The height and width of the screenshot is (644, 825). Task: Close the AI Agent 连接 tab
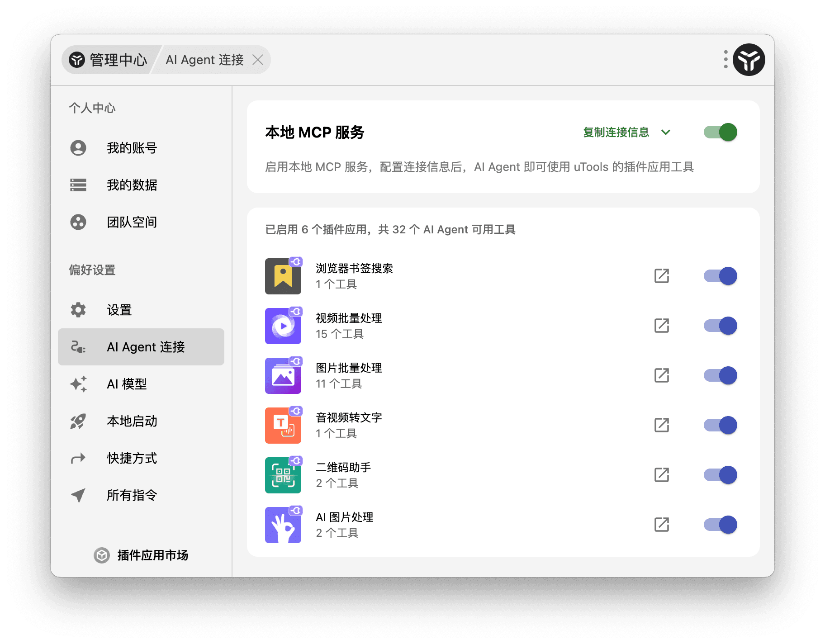[258, 59]
